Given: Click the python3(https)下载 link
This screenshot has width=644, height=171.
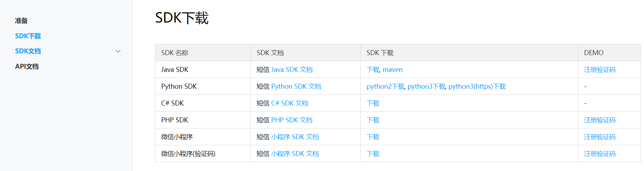Looking at the screenshot, I should (477, 86).
